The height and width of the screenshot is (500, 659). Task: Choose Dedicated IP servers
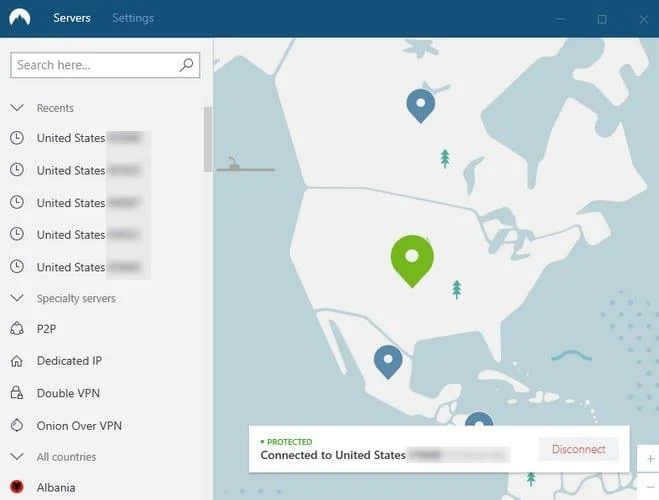pos(69,361)
